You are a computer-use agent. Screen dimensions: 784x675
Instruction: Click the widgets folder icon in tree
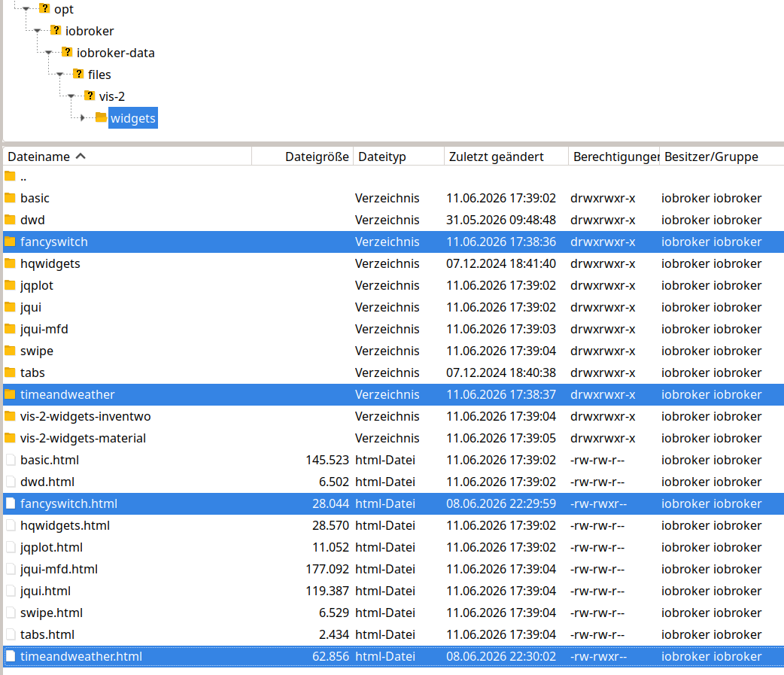(101, 117)
